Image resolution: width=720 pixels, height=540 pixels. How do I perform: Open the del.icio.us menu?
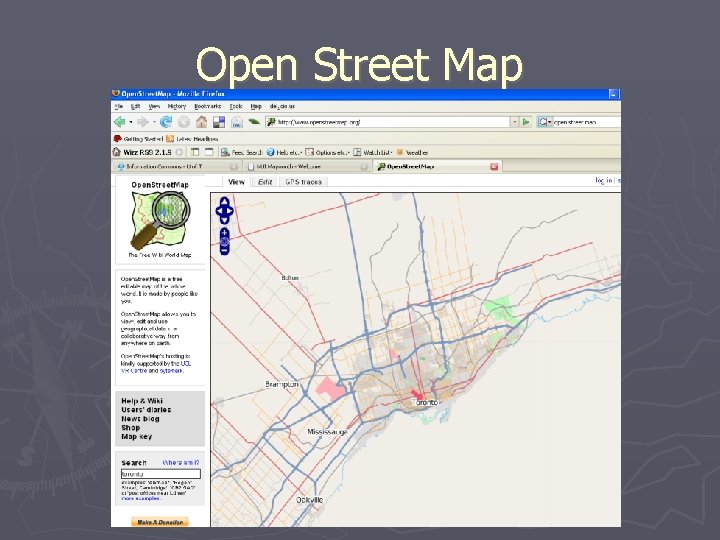(x=282, y=106)
